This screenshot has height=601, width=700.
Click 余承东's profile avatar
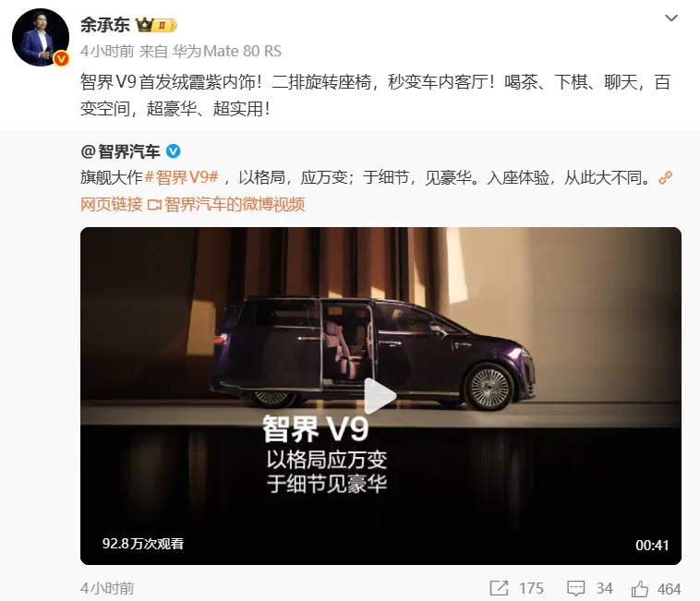tap(41, 38)
